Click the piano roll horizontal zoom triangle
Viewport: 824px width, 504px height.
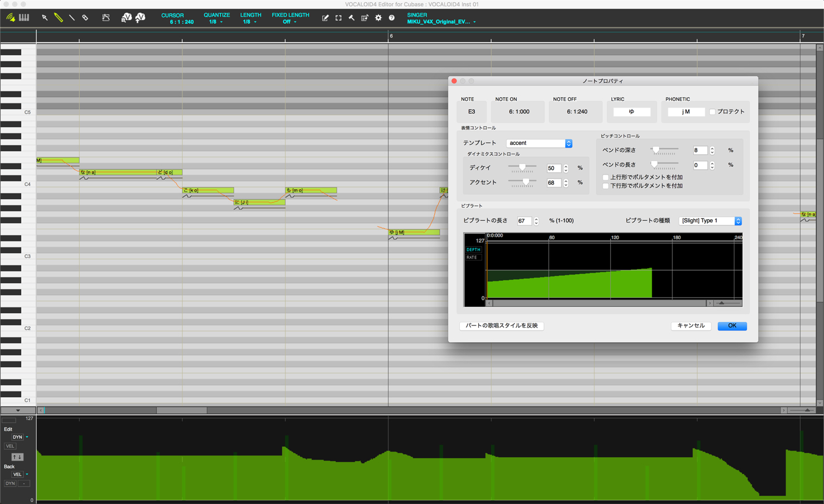807,411
